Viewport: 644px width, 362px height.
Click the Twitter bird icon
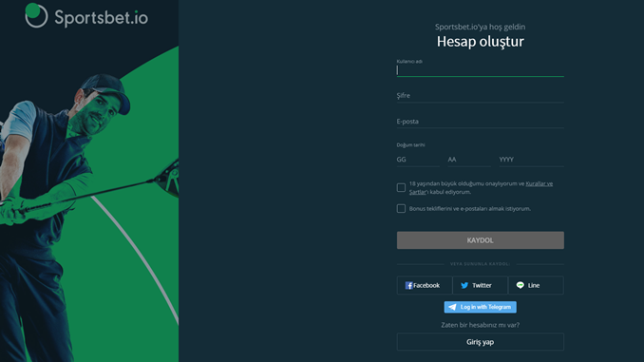(464, 285)
